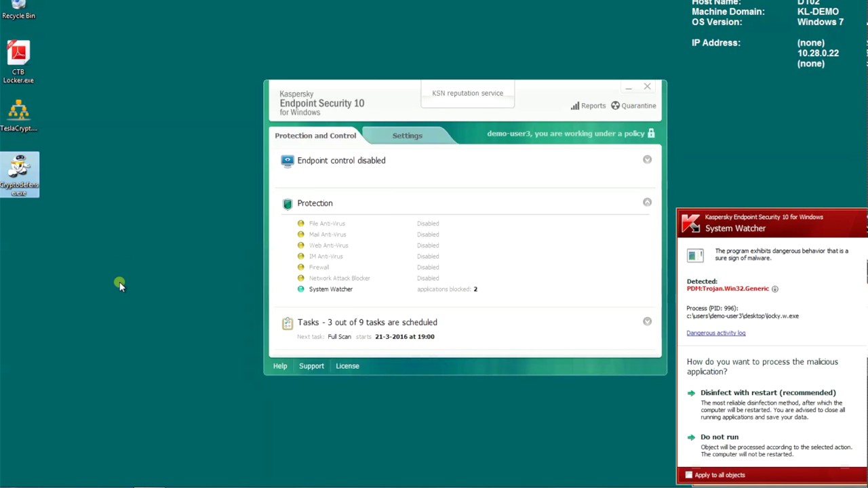Click the Tasks clipboard icon
868x488 pixels.
(x=288, y=323)
